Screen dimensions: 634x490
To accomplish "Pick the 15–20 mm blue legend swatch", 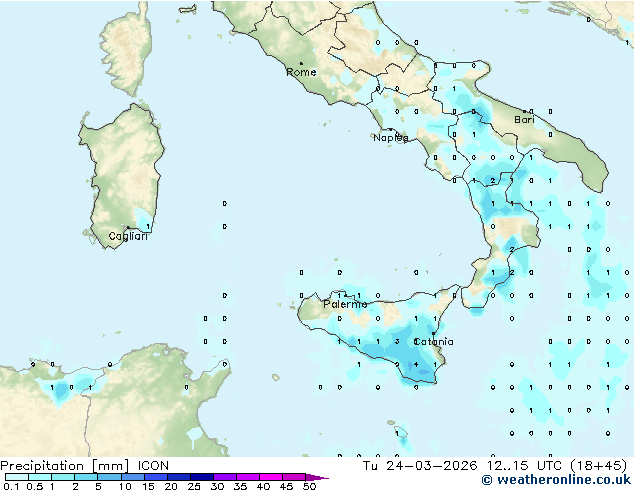I will (x=156, y=477).
